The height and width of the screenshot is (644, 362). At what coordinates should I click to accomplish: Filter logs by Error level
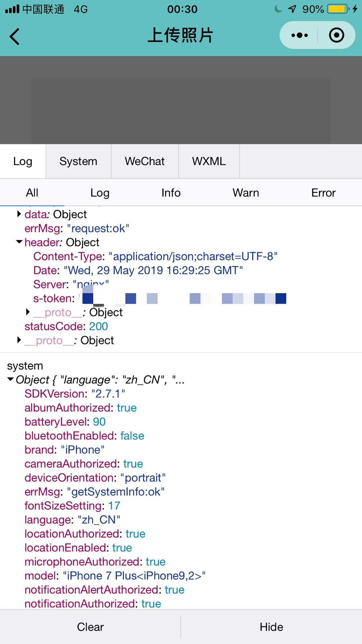pos(323,193)
